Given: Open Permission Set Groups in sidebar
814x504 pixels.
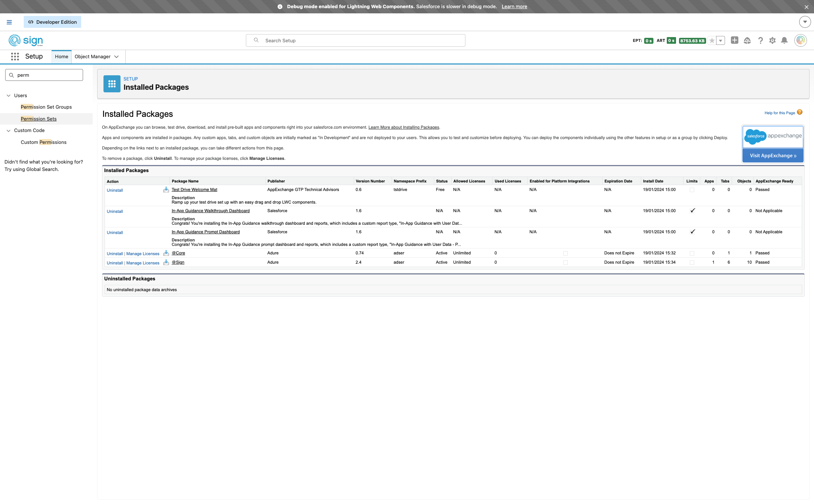Looking at the screenshot, I should coord(46,107).
